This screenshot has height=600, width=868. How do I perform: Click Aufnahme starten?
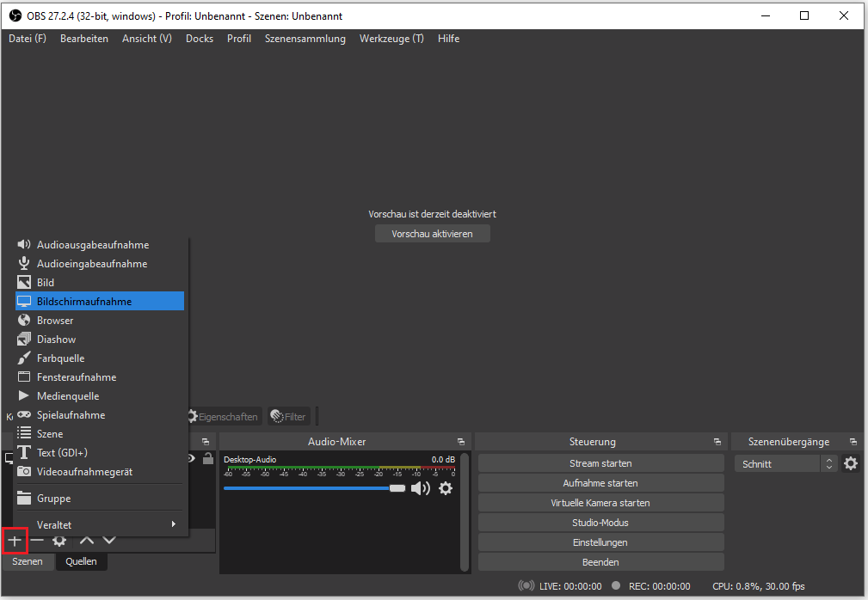(600, 483)
